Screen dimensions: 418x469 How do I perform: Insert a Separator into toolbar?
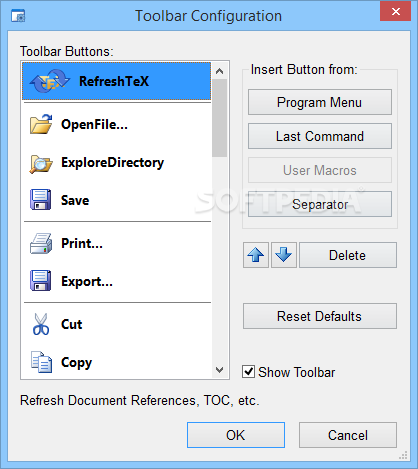pyautogui.click(x=320, y=204)
